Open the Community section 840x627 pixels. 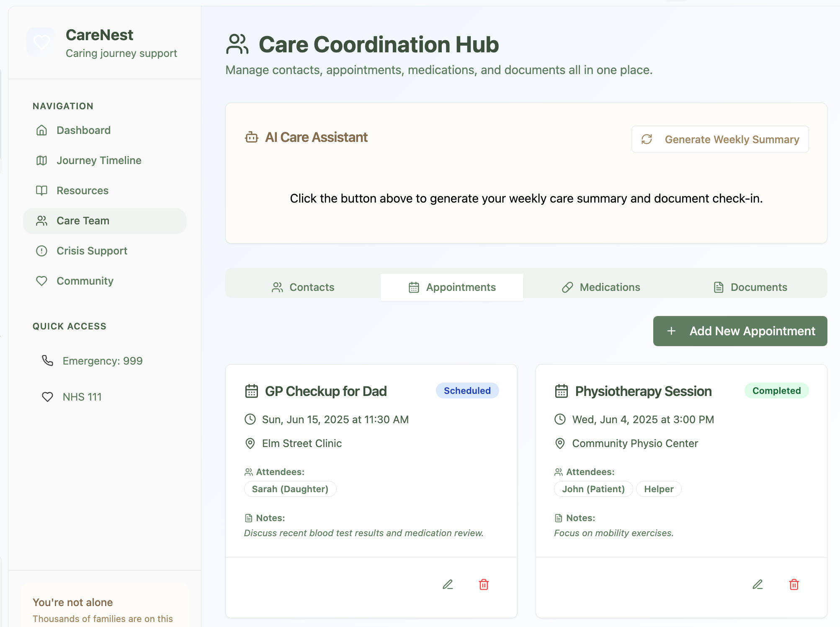(85, 281)
